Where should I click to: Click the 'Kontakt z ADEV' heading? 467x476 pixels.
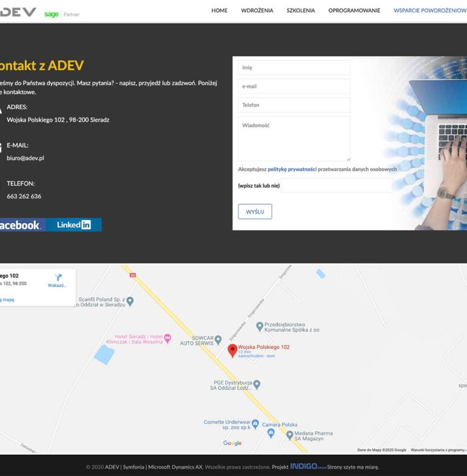[x=41, y=65]
